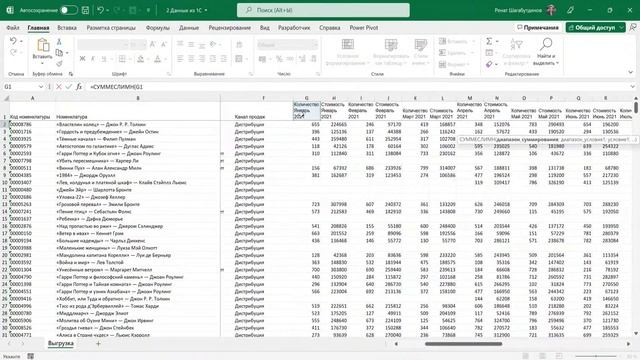Click the Borders icon

click(x=122, y=59)
